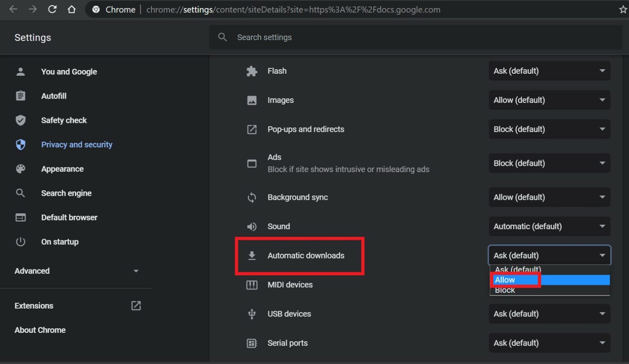Open the Extensions page via external link
The image size is (629, 364).
pos(136,305)
